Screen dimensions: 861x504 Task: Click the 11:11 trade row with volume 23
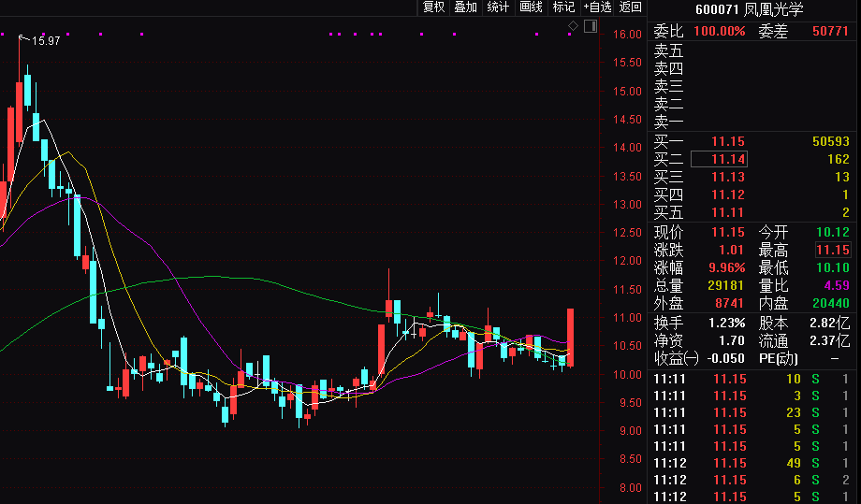click(x=752, y=412)
